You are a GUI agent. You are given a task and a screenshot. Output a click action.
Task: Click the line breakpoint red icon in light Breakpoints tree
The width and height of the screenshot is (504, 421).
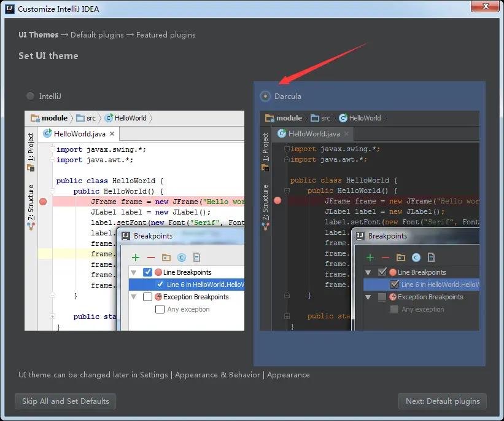click(158, 272)
